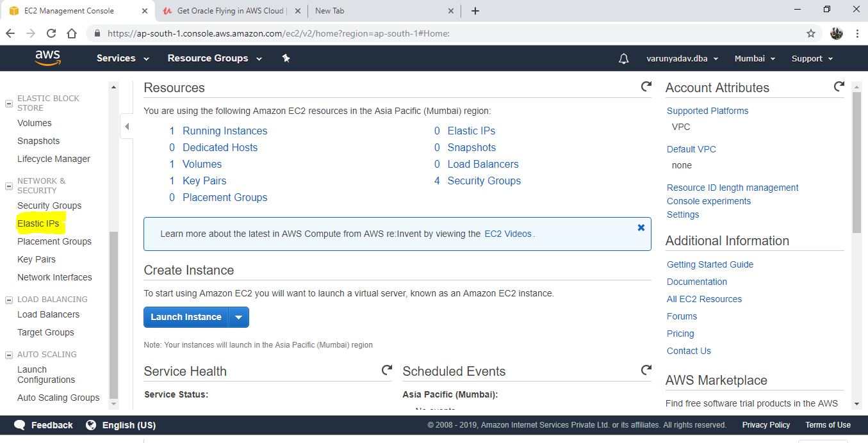The height and width of the screenshot is (443, 868).
Task: Refresh the Scheduled Events section
Action: point(646,370)
